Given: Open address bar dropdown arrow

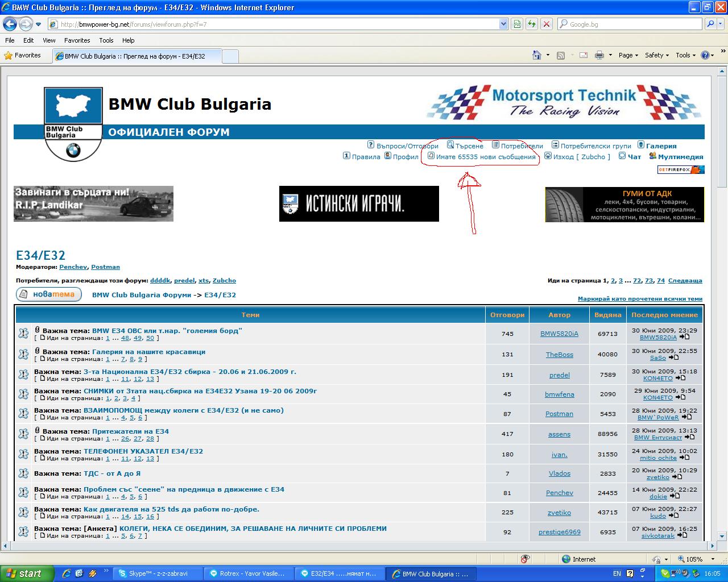Looking at the screenshot, I should click(x=503, y=24).
